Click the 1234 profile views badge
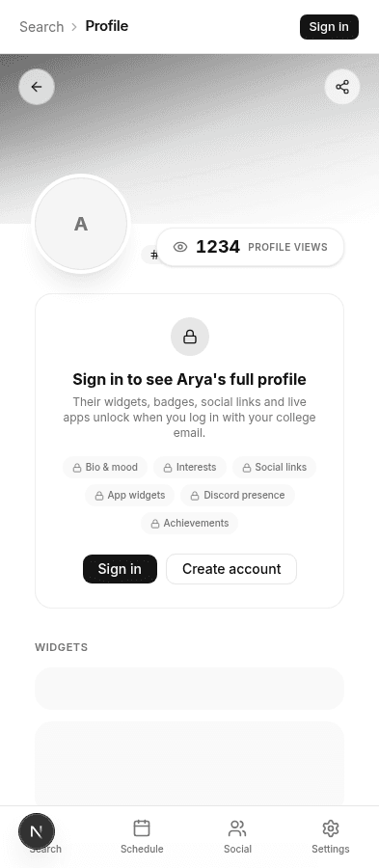Image resolution: width=379 pixels, height=868 pixels. coord(250,247)
